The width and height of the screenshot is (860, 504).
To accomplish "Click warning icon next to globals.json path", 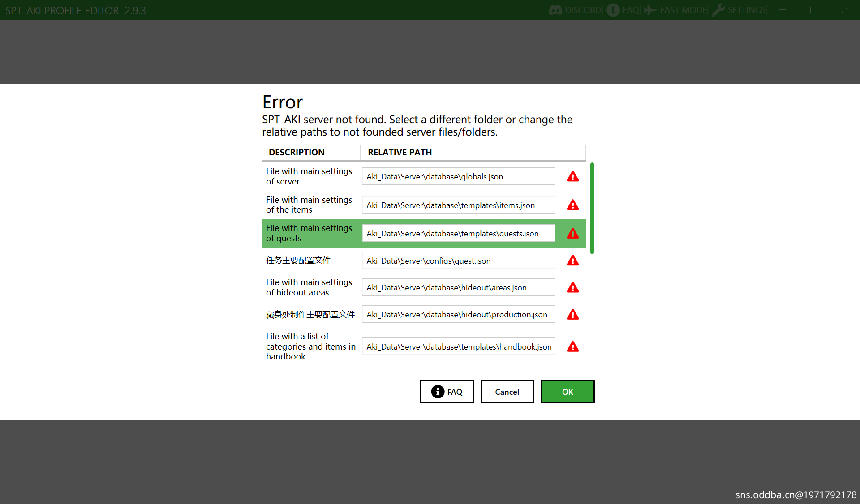I will pyautogui.click(x=572, y=176).
